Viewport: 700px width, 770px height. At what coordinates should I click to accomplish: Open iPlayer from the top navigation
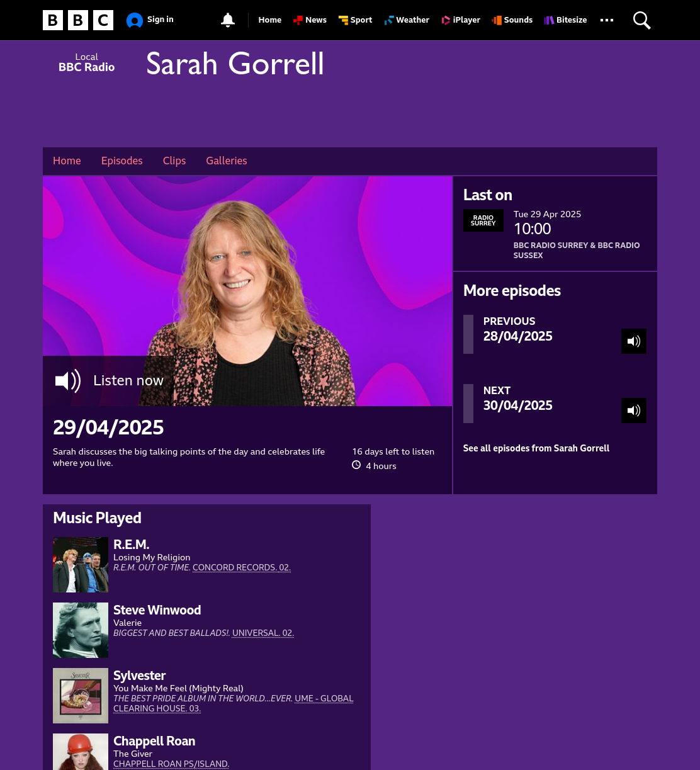click(x=461, y=20)
